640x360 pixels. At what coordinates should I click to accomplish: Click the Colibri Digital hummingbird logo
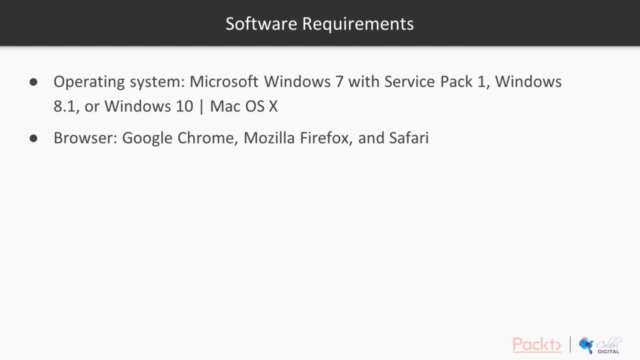click(x=600, y=345)
